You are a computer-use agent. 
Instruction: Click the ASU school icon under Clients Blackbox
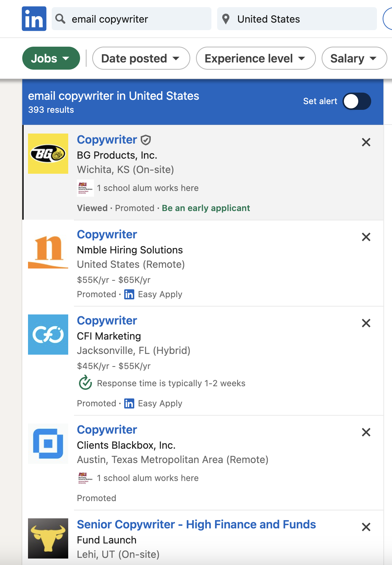click(85, 478)
